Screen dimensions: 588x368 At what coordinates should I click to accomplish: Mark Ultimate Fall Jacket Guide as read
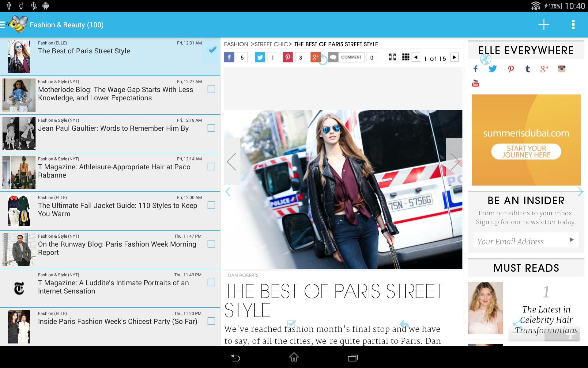(x=211, y=205)
